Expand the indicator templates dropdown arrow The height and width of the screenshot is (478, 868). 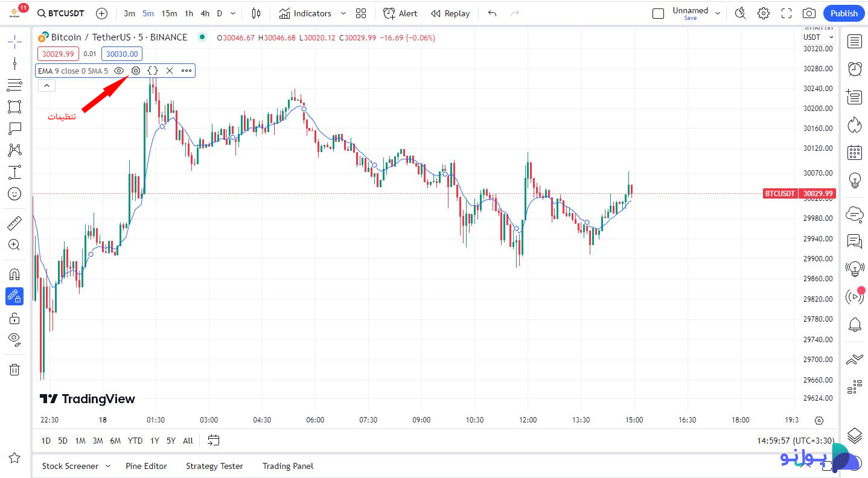coord(343,13)
